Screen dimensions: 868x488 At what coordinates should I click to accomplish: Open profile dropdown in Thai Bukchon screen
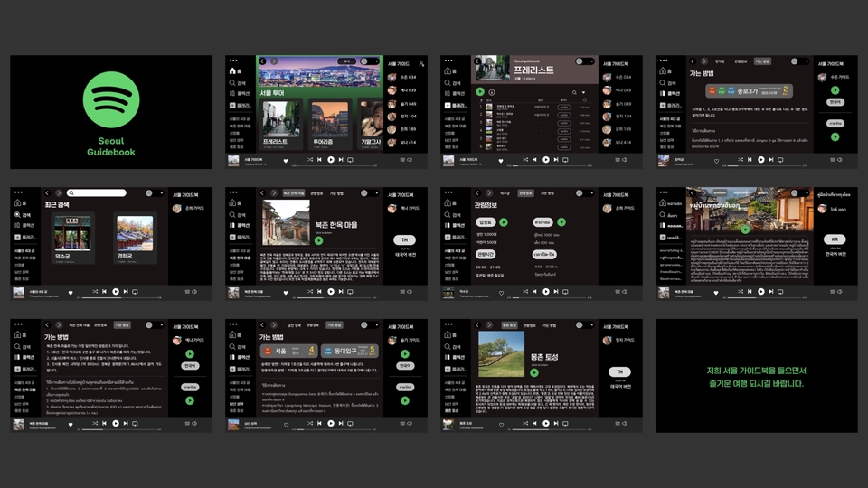(x=807, y=193)
